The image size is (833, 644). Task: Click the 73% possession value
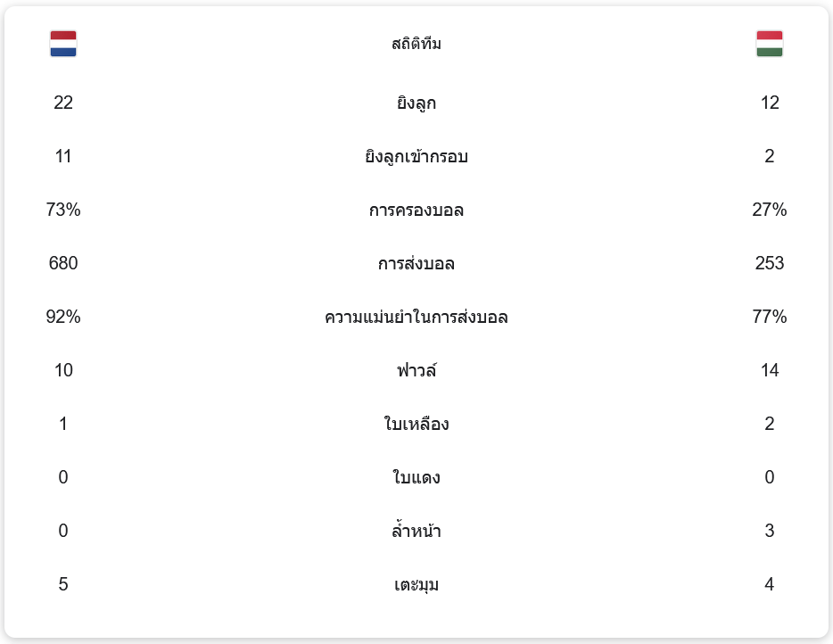pyautogui.click(x=63, y=211)
